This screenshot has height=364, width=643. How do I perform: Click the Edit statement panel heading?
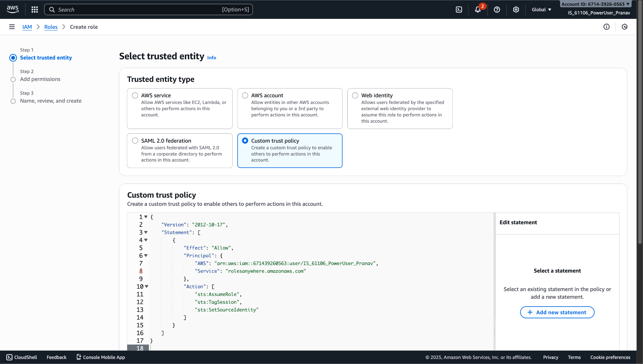coord(518,222)
